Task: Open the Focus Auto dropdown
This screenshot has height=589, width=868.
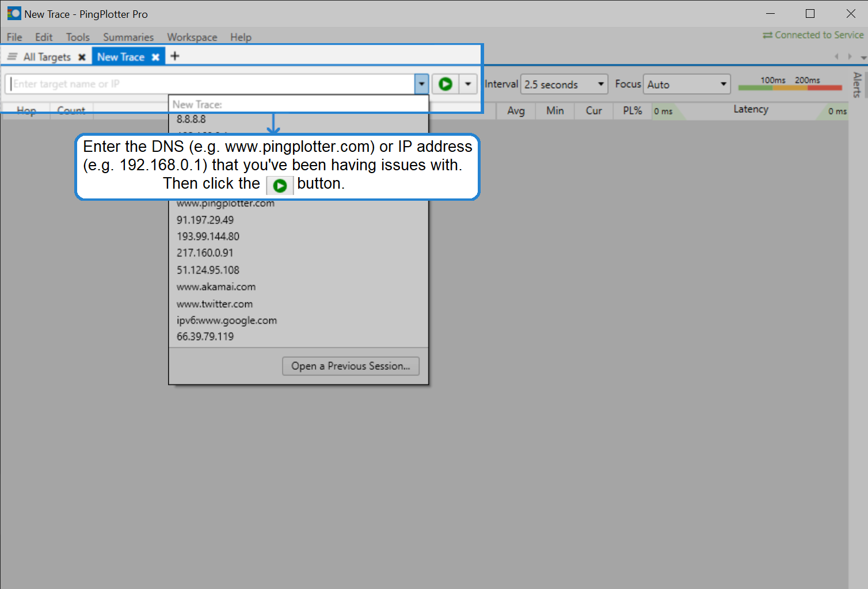Action: coord(686,85)
